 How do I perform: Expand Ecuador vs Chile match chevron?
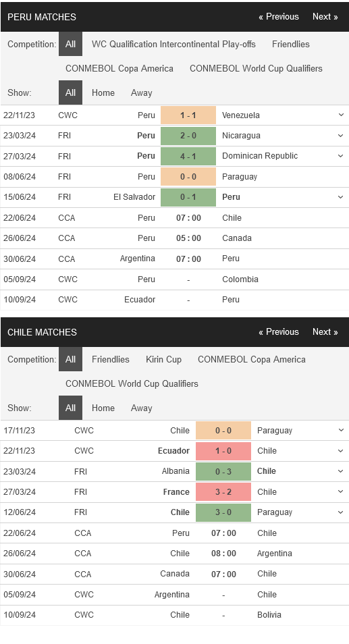341,451
